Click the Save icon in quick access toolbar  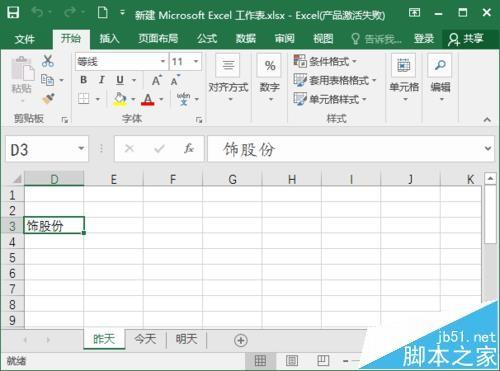pyautogui.click(x=13, y=13)
